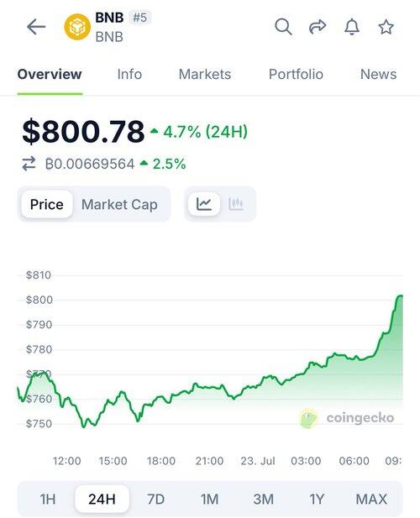This screenshot has width=420, height=518.
Task: Select the 1H time range
Action: [48, 500]
